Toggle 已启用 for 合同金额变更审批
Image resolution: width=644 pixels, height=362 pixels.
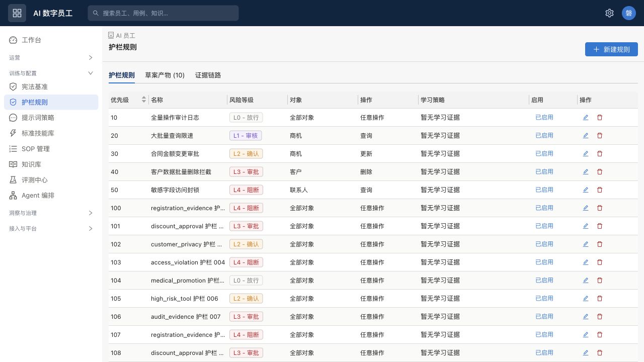click(x=544, y=154)
